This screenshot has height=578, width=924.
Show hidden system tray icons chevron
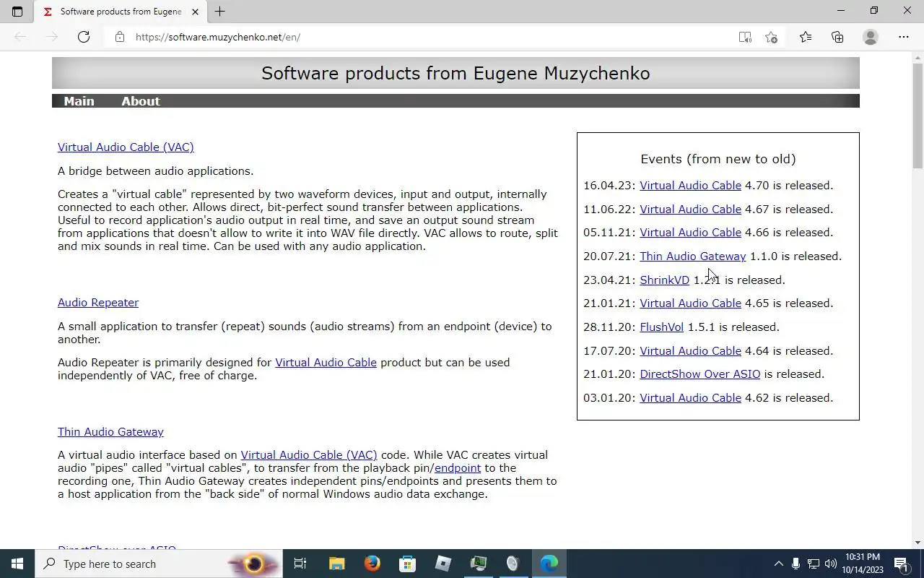click(778, 564)
